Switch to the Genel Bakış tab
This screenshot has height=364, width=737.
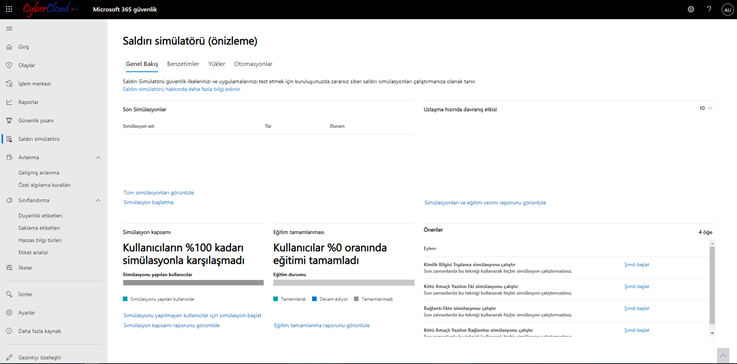pyautogui.click(x=141, y=64)
